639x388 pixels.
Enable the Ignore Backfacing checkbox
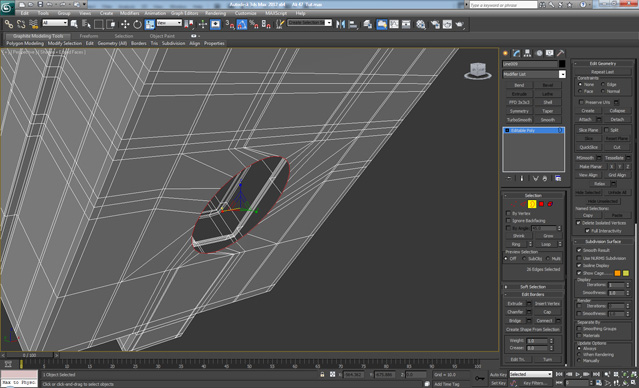click(x=508, y=220)
